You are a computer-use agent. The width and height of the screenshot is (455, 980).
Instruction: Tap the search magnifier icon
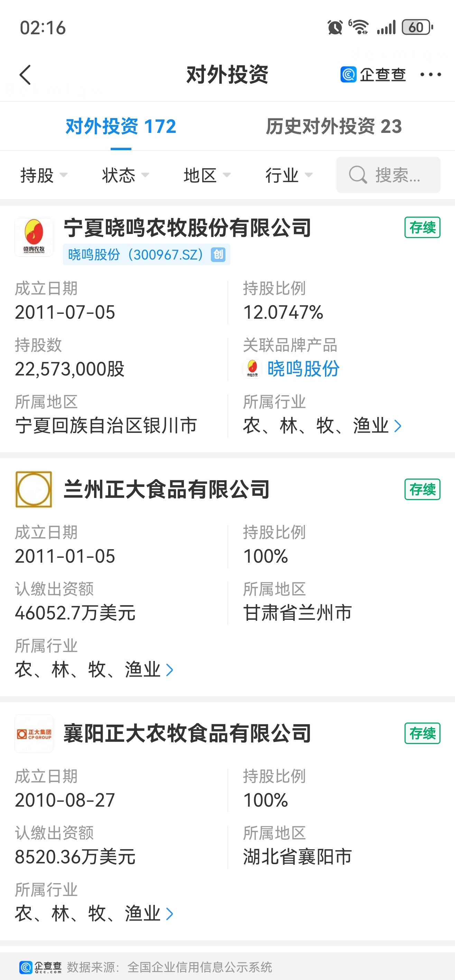(358, 175)
